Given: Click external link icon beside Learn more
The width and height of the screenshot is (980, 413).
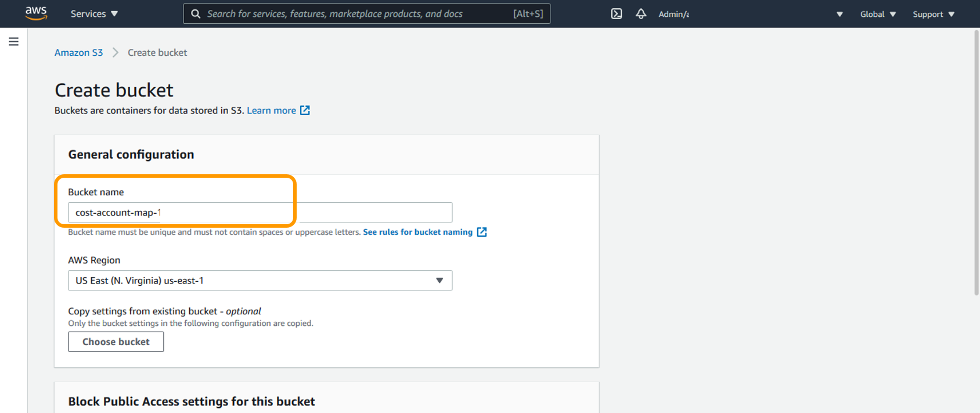Looking at the screenshot, I should (305, 110).
